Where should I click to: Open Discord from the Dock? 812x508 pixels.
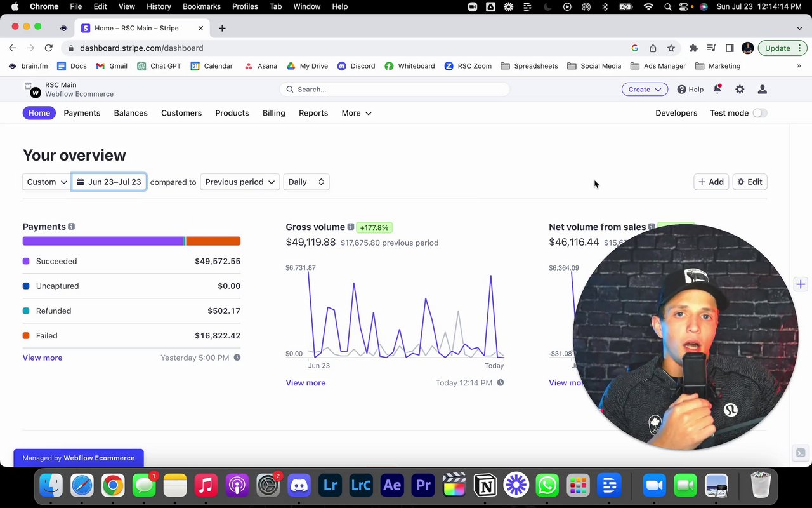299,486
